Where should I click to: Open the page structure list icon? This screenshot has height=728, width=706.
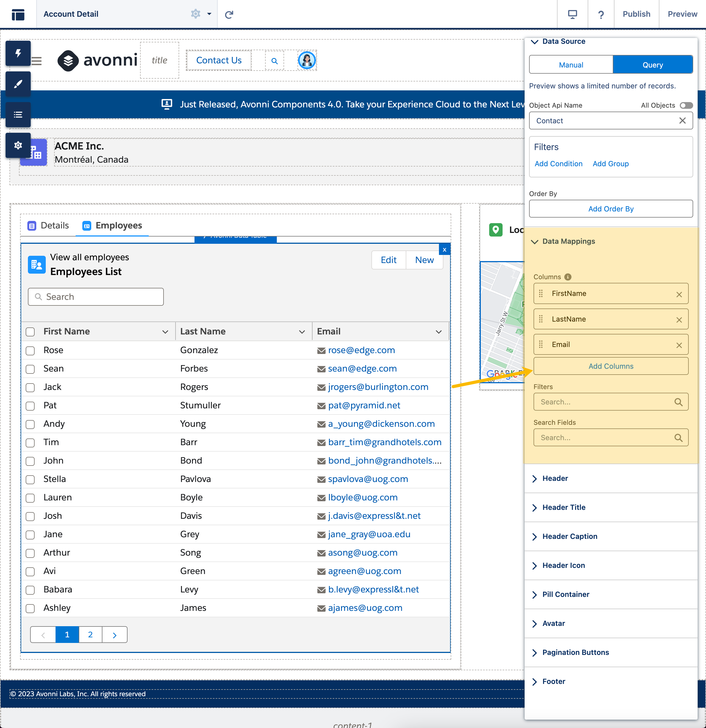point(18,115)
